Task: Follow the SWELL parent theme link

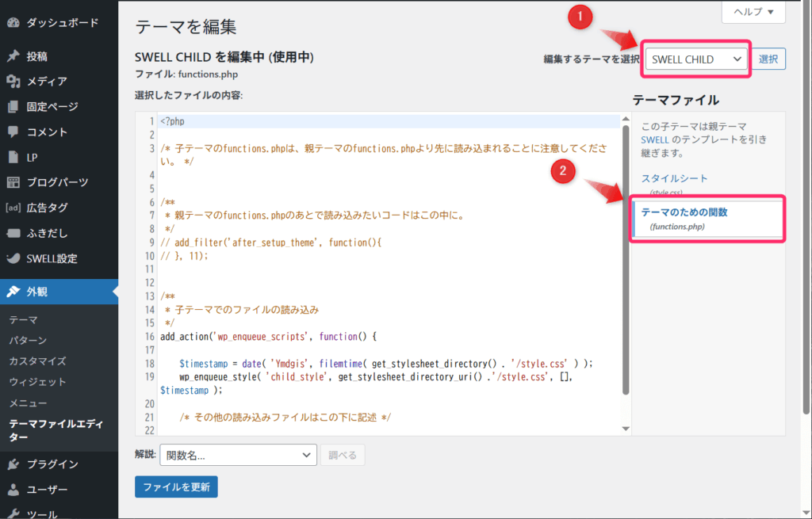Action: coord(654,139)
